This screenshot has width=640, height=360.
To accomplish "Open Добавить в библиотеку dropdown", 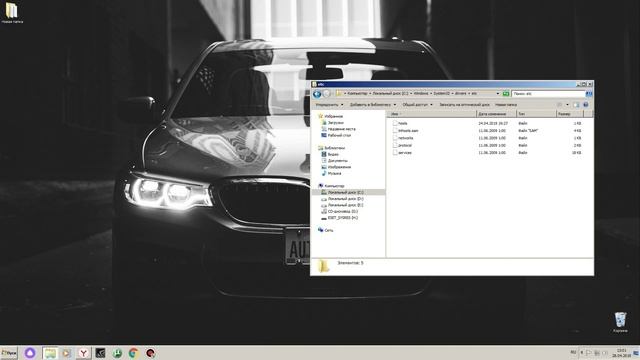I will coord(373,105).
